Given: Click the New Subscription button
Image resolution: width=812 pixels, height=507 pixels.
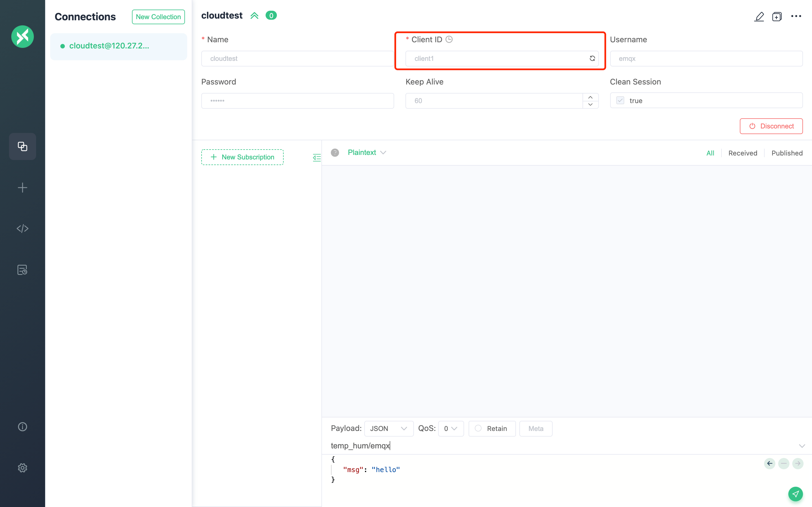Looking at the screenshot, I should (242, 157).
